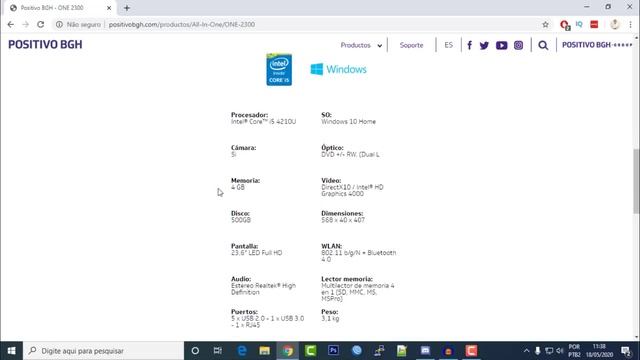Screen dimensions: 640x360
Task: Click the browser forward arrow
Action: (x=25, y=24)
